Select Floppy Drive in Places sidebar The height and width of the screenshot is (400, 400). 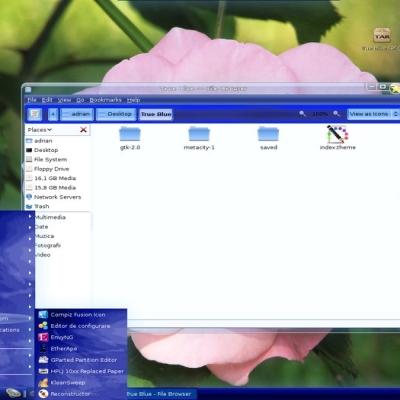(x=57, y=169)
